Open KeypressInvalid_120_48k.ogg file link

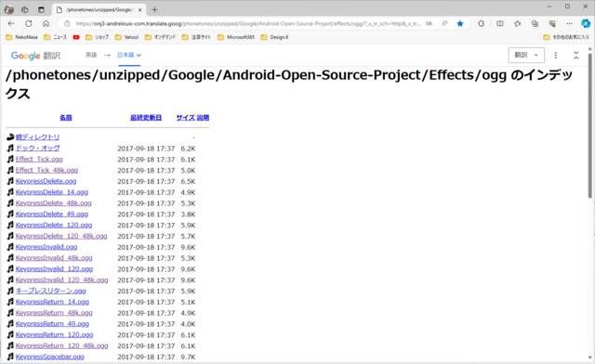click(62, 279)
